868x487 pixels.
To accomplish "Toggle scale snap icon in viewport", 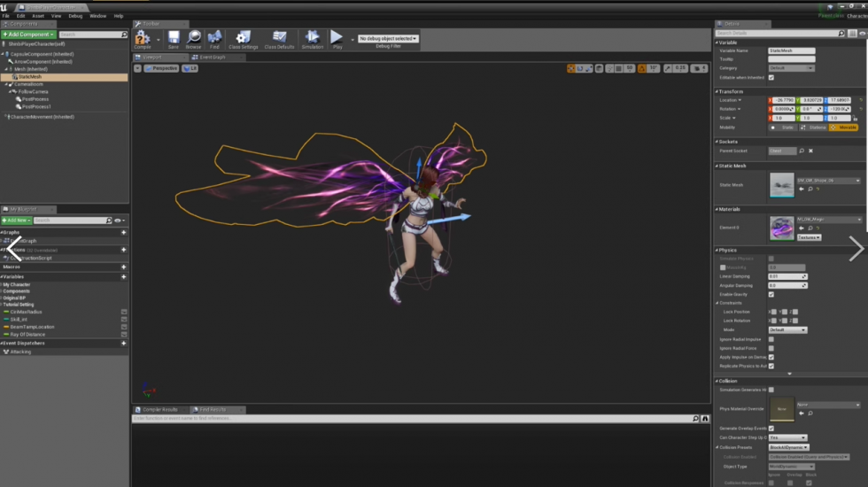I will click(x=668, y=68).
